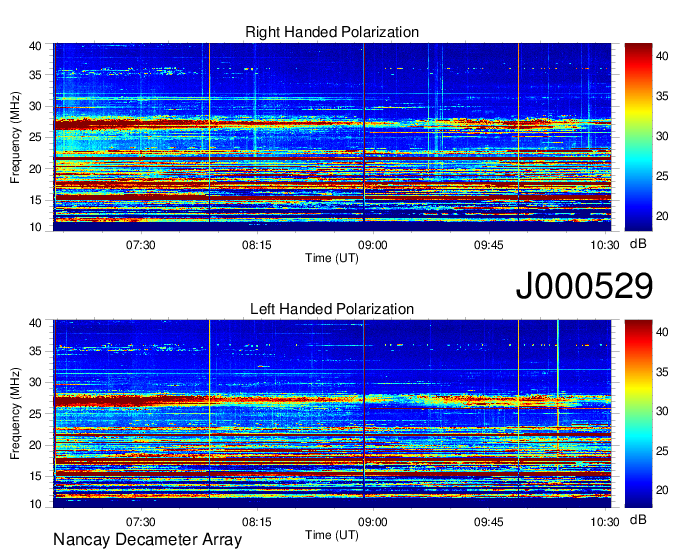Click the 20 dB label on Left Handed colorbar
The height and width of the screenshot is (552, 680).
tap(662, 490)
